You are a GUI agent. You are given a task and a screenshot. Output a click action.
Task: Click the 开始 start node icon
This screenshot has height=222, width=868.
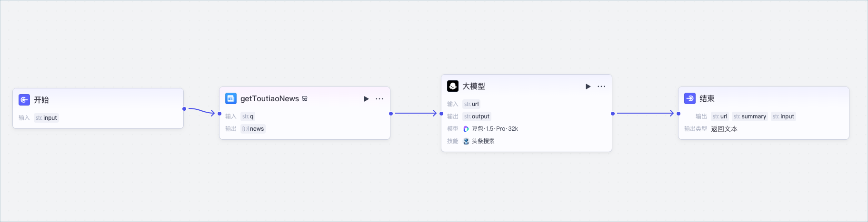click(24, 100)
